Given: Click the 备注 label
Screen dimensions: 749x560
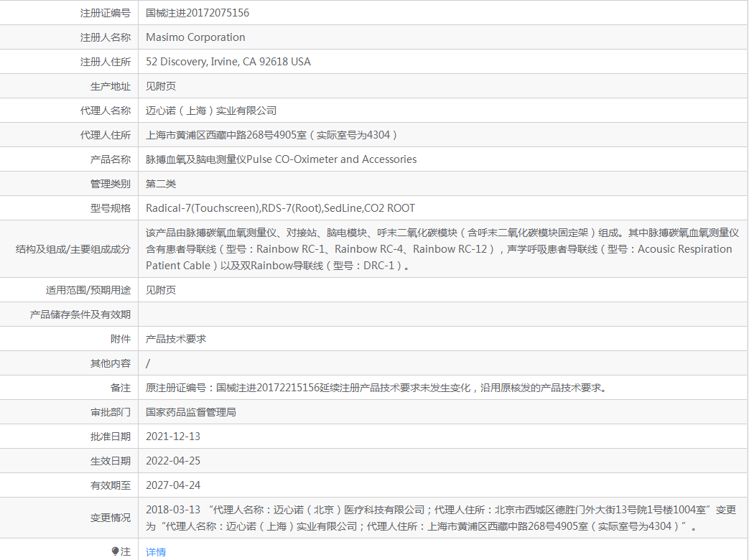Looking at the screenshot, I should click(x=121, y=388).
